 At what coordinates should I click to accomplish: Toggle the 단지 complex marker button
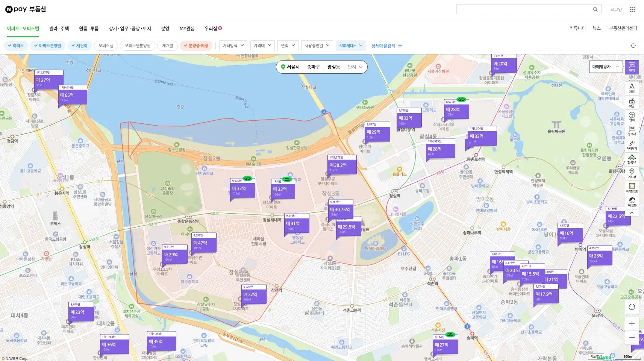tap(632, 68)
